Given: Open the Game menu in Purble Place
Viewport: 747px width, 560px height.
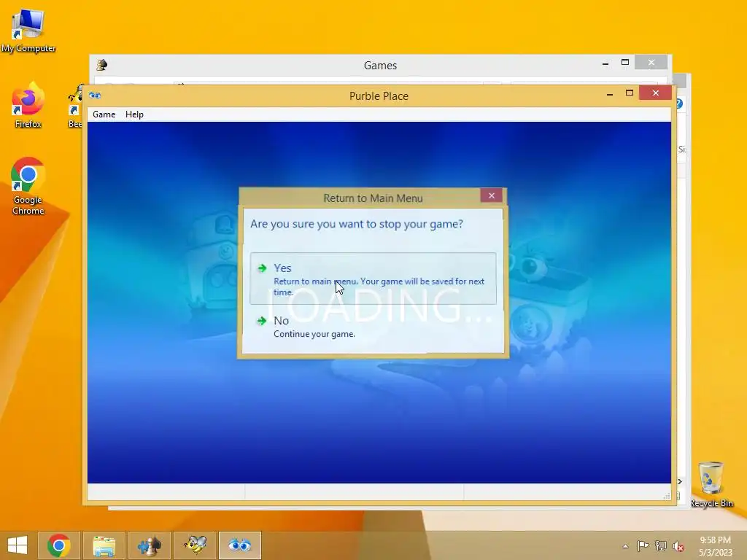Looking at the screenshot, I should click(x=104, y=114).
